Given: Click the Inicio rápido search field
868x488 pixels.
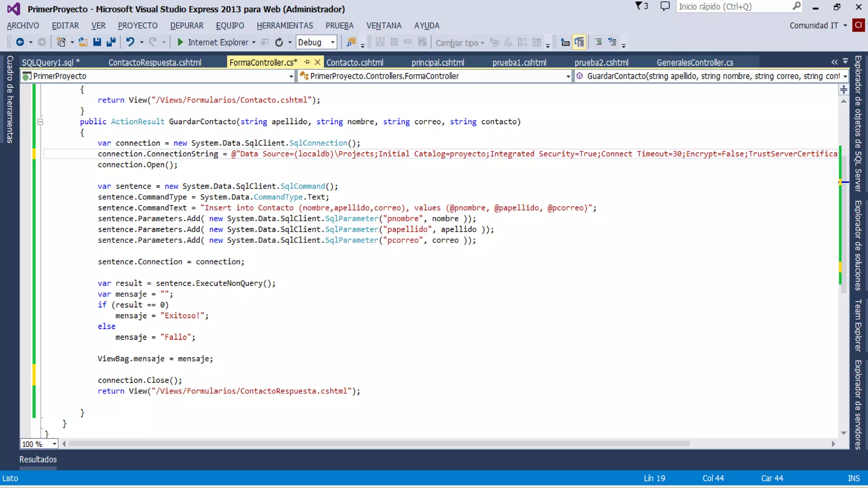Looking at the screenshot, I should click(x=733, y=6).
